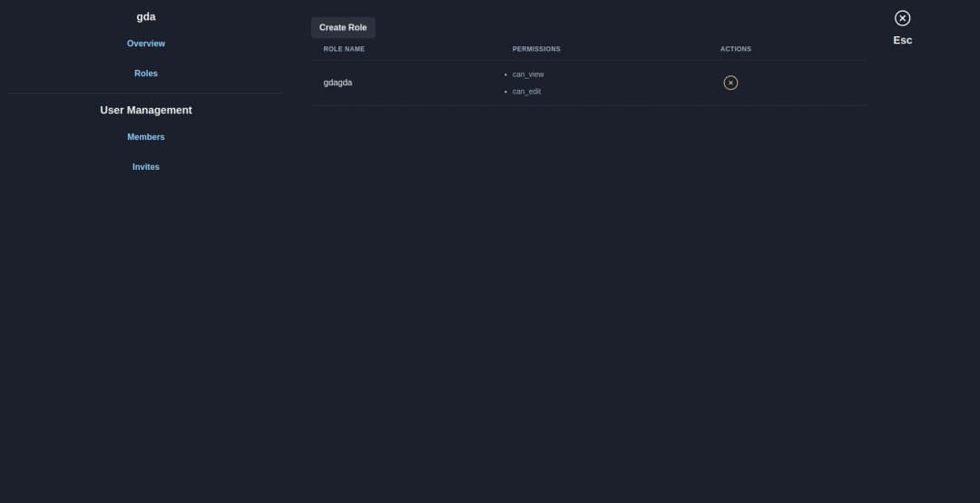
Task: Go to the Roles page
Action: (x=145, y=74)
